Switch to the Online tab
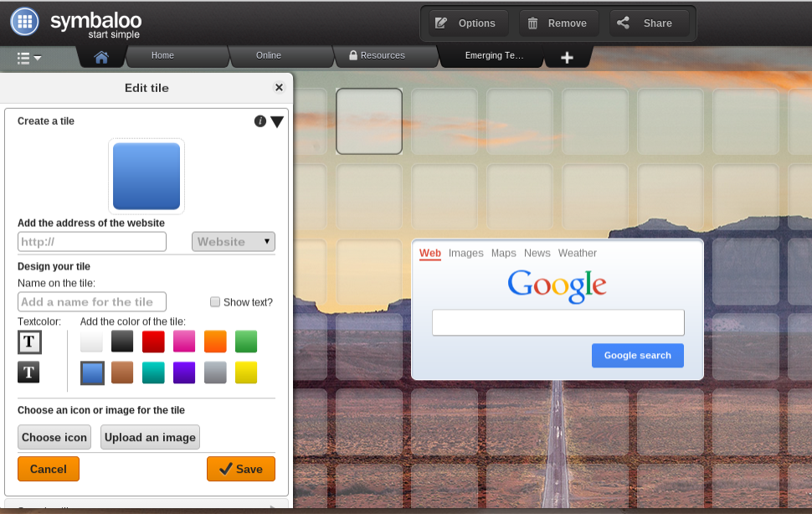Screen dimensions: 812x514 click(268, 55)
